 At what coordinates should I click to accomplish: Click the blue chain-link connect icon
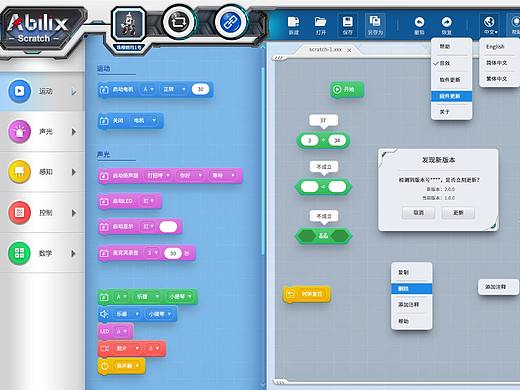231,22
